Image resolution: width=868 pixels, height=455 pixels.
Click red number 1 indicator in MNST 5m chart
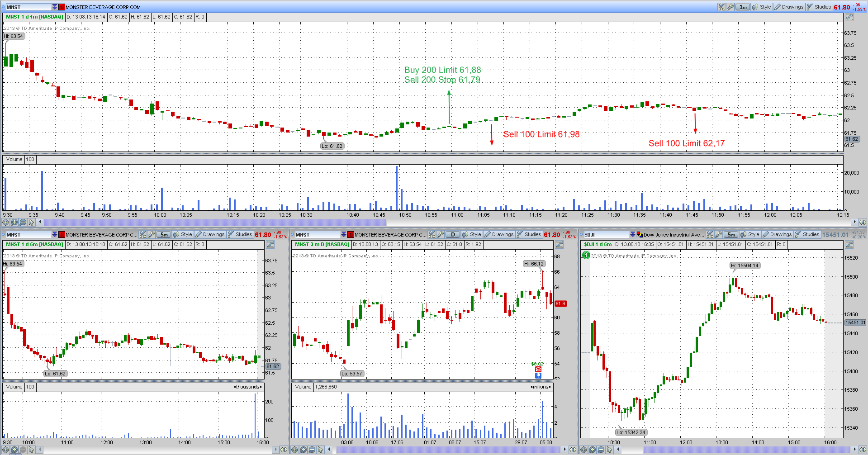point(62,235)
